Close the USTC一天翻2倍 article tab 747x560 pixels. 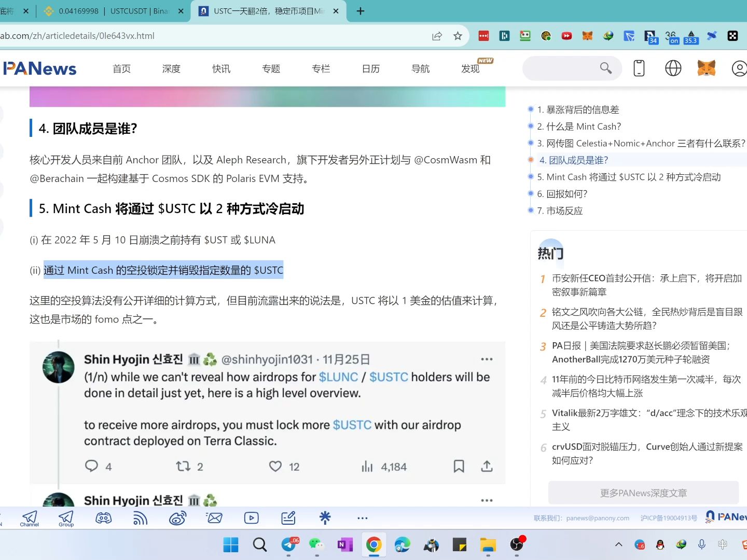point(336,11)
